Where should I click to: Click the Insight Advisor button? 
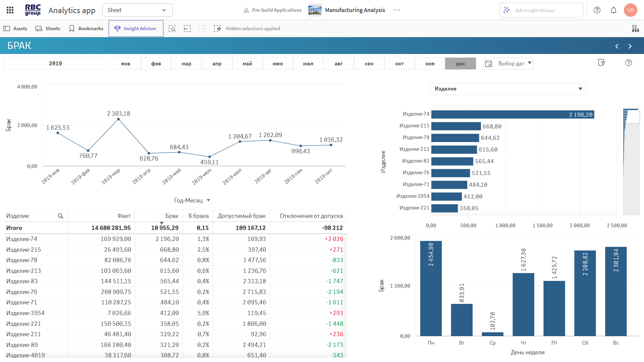click(136, 28)
